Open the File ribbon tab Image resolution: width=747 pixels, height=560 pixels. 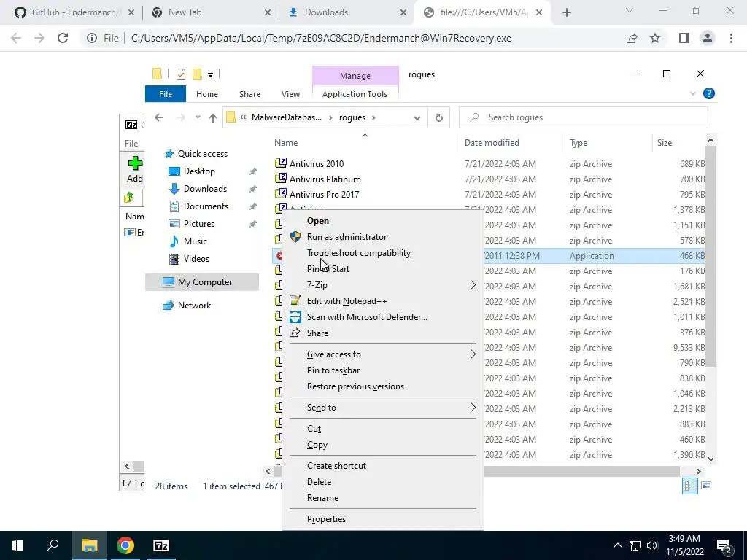(x=166, y=94)
